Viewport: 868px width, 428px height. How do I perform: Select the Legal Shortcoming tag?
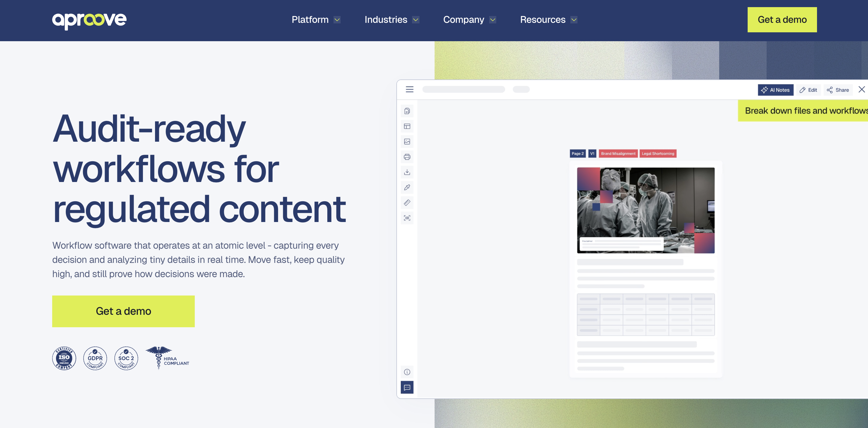click(x=658, y=153)
